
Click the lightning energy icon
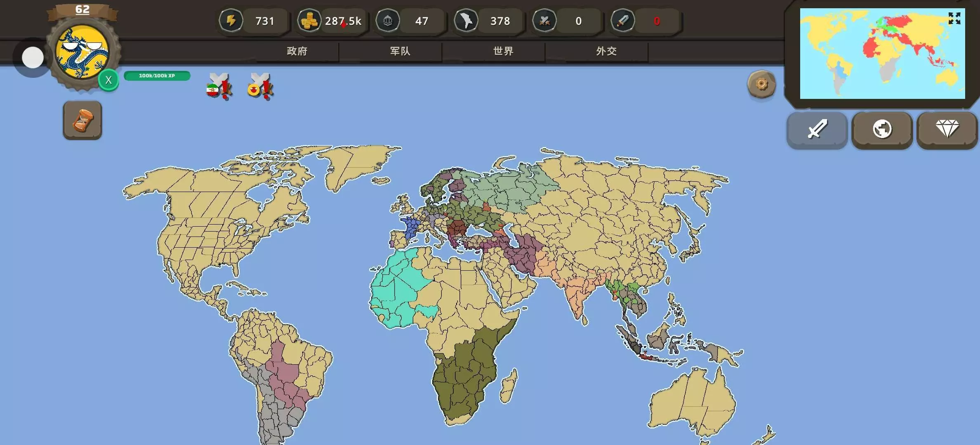click(231, 21)
